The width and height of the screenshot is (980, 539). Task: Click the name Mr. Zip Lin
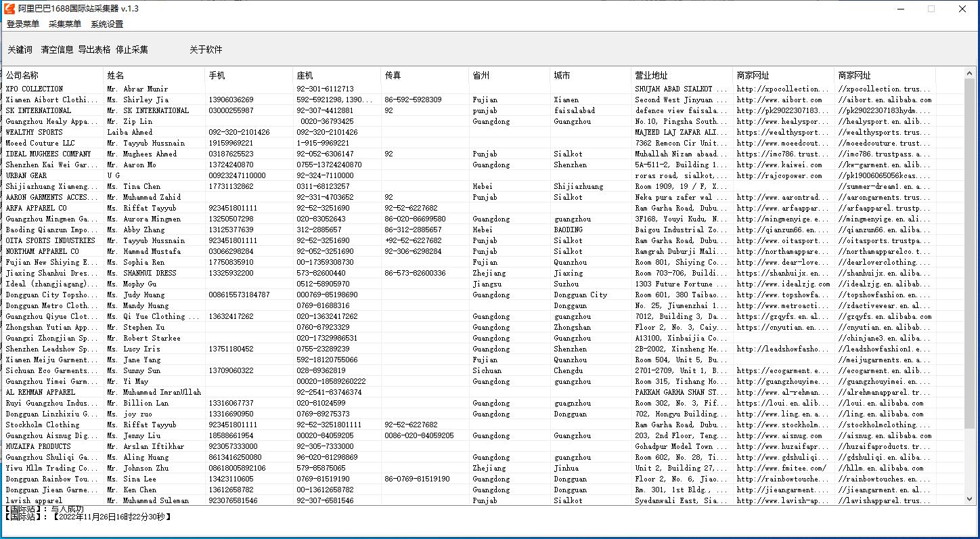129,121
